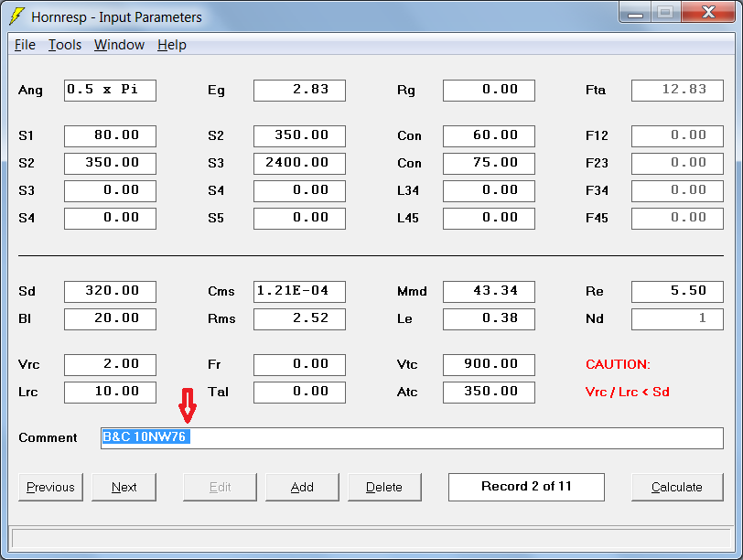Go to the Next record
This screenshot has width=743, height=560.
(x=124, y=487)
